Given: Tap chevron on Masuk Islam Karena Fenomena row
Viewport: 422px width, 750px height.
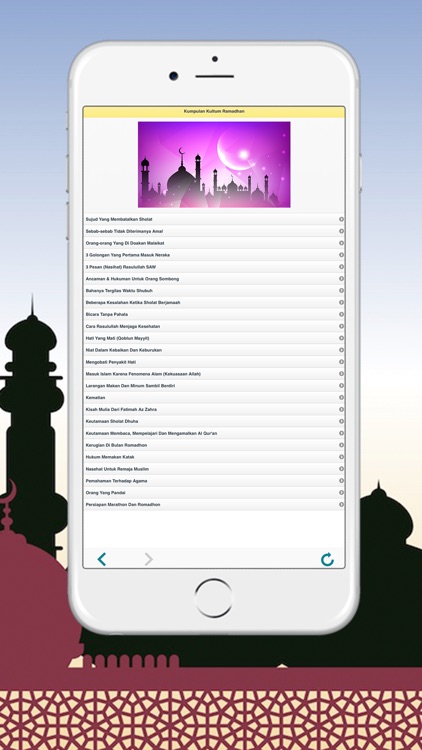Looking at the screenshot, I should [341, 374].
